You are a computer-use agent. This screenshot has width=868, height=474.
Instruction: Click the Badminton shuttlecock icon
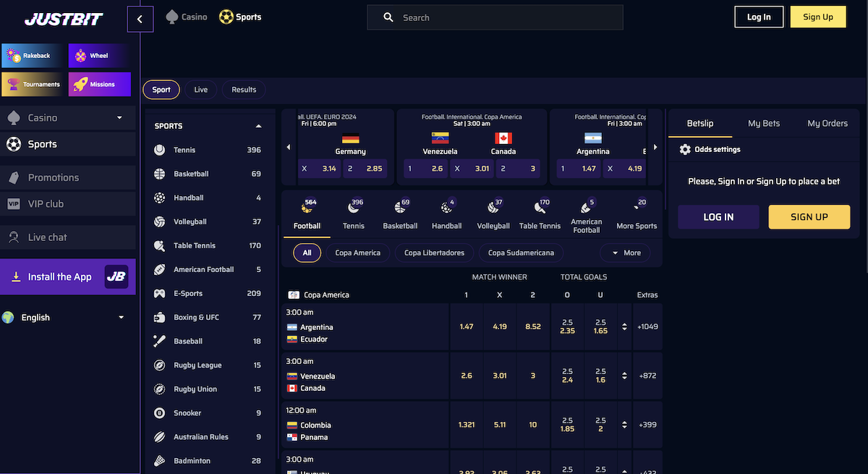160,461
